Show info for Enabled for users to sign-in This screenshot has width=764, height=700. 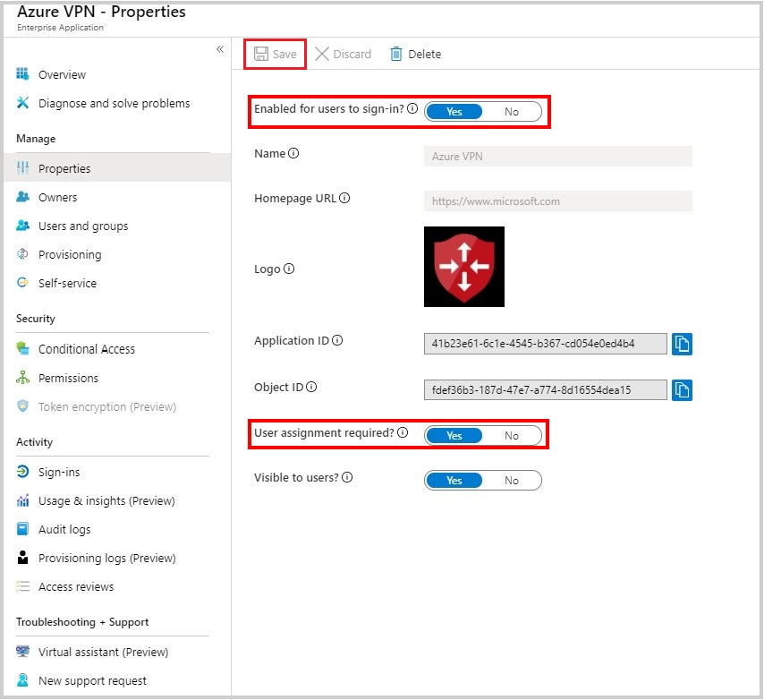[x=412, y=108]
